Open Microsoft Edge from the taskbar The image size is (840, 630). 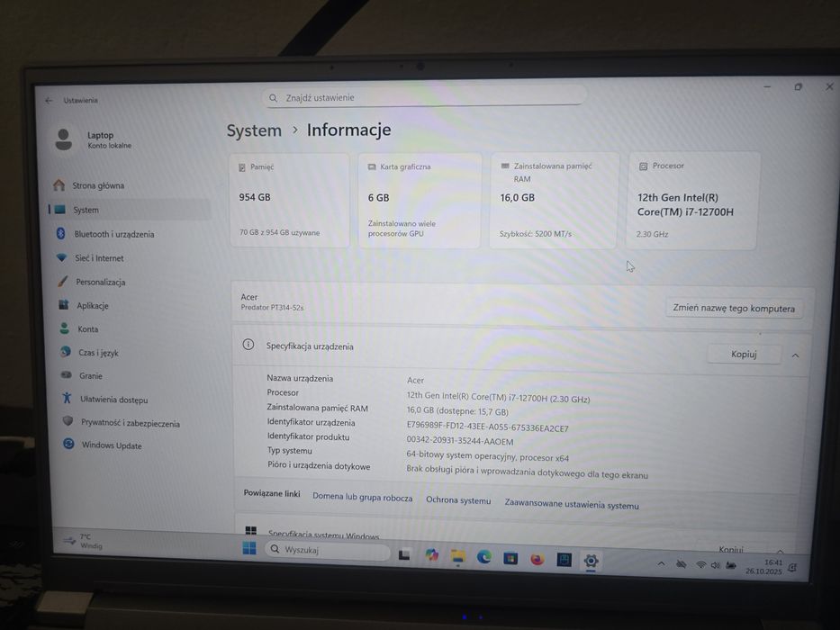click(x=484, y=558)
